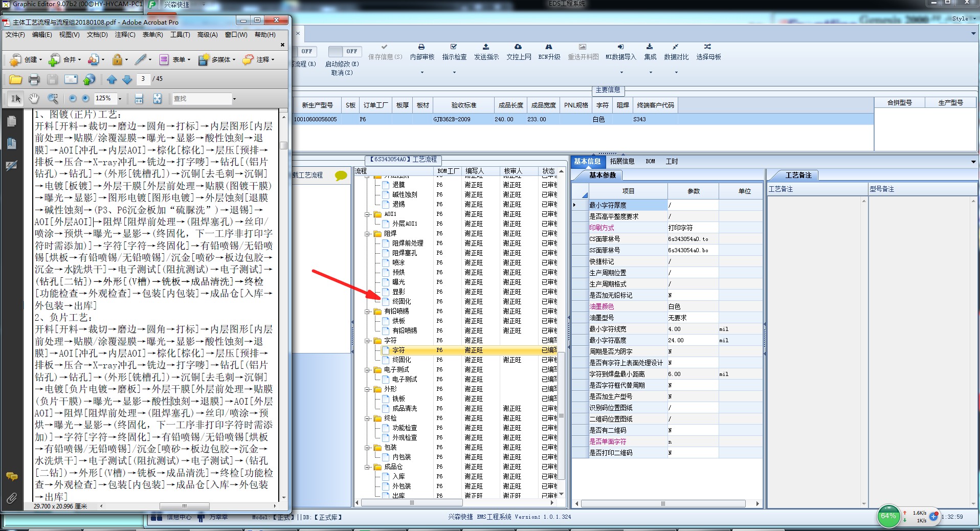Screen dimensions: 980x531
Task: Collapse the 阻焊 tree folder
Action: (x=367, y=234)
